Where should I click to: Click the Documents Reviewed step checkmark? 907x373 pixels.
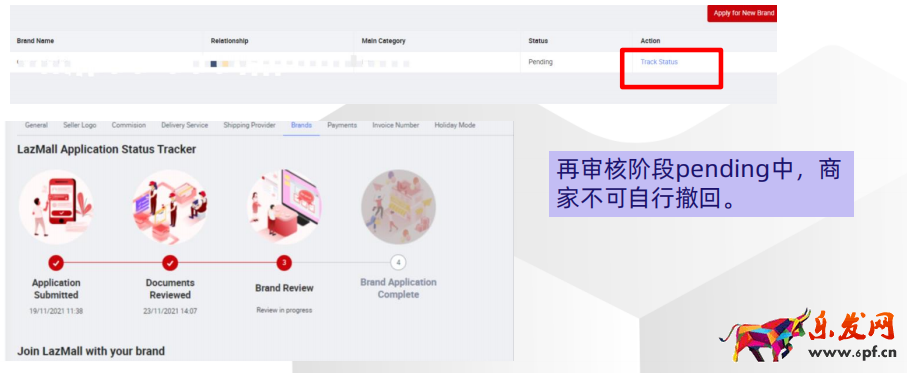(170, 263)
